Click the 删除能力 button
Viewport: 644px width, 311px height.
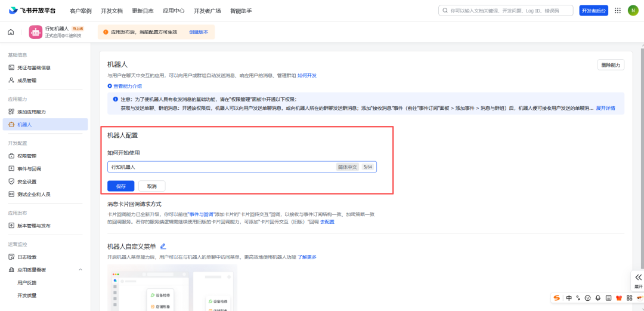(611, 65)
